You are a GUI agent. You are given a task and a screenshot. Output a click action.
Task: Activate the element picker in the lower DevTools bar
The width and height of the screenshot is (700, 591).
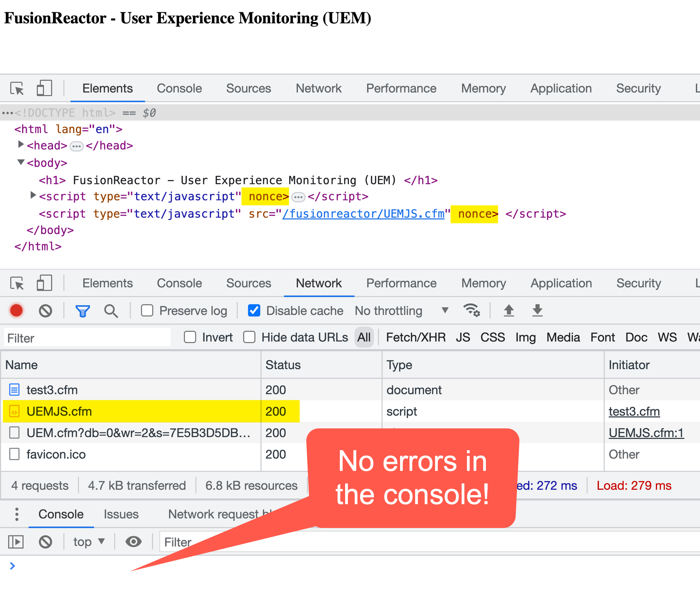17,283
